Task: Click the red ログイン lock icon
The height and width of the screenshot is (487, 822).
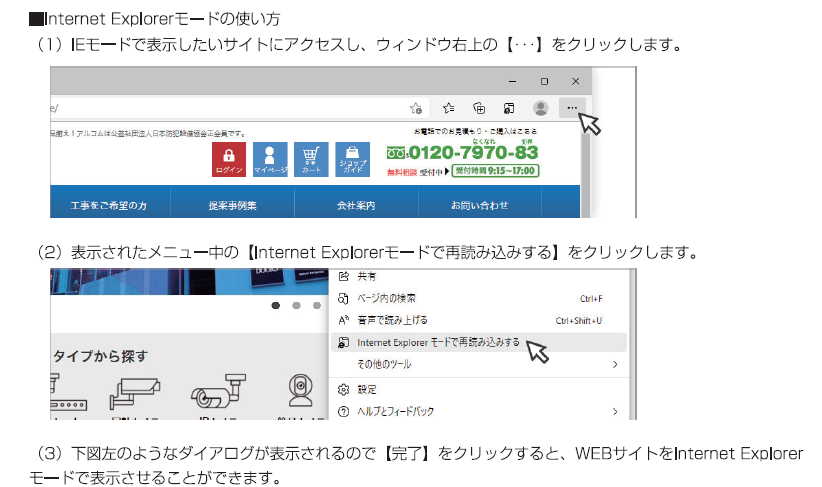Action: [229, 160]
